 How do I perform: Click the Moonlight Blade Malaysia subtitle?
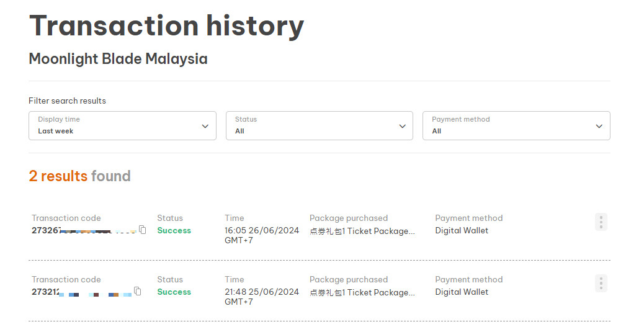pyautogui.click(x=118, y=59)
